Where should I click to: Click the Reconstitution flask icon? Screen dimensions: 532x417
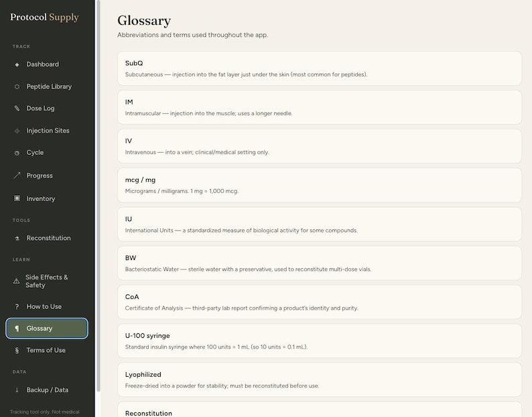17,239
